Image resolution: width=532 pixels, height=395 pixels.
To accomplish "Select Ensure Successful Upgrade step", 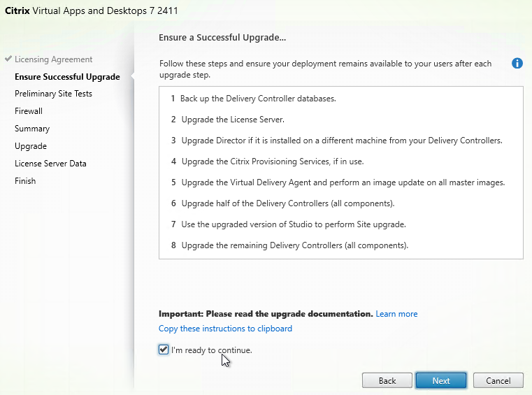I will coord(67,77).
